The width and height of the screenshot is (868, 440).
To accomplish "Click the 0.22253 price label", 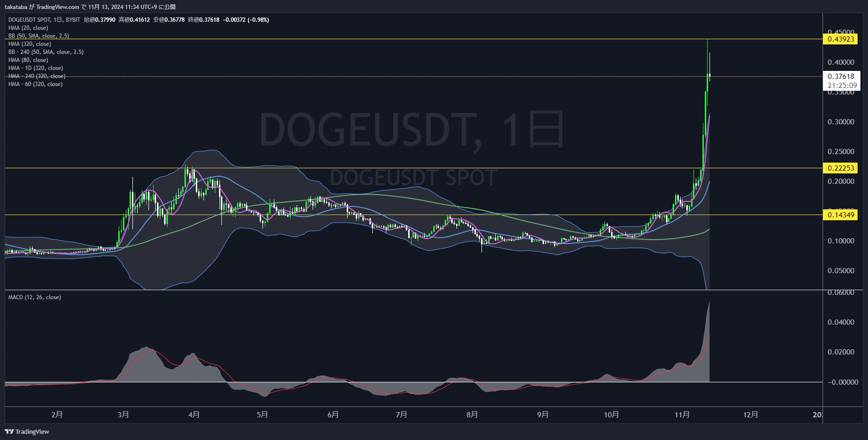I will 841,168.
